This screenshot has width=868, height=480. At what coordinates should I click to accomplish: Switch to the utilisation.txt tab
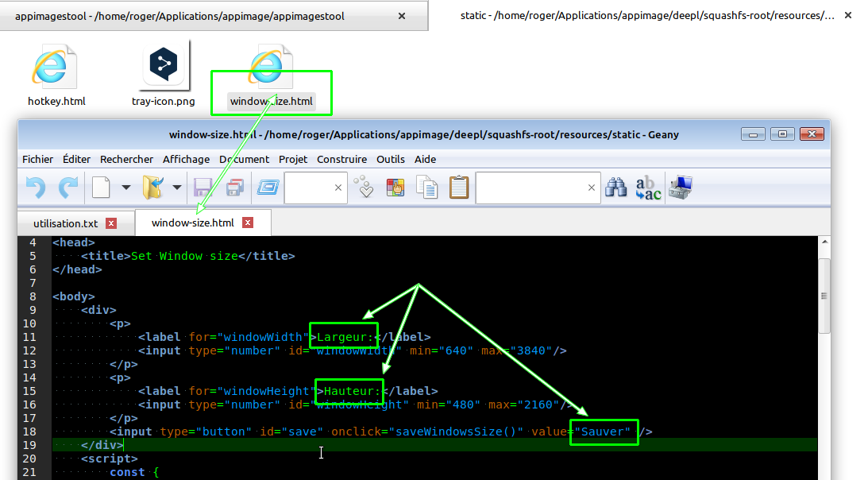tap(66, 223)
